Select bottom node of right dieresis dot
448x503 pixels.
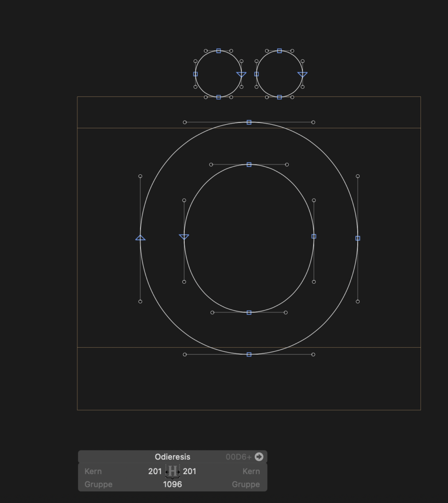(280, 97)
